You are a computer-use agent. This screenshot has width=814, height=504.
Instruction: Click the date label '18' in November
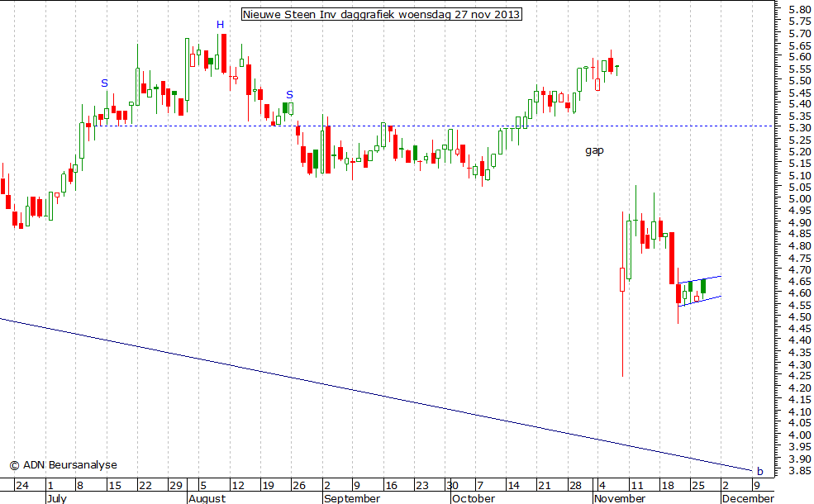[668, 485]
